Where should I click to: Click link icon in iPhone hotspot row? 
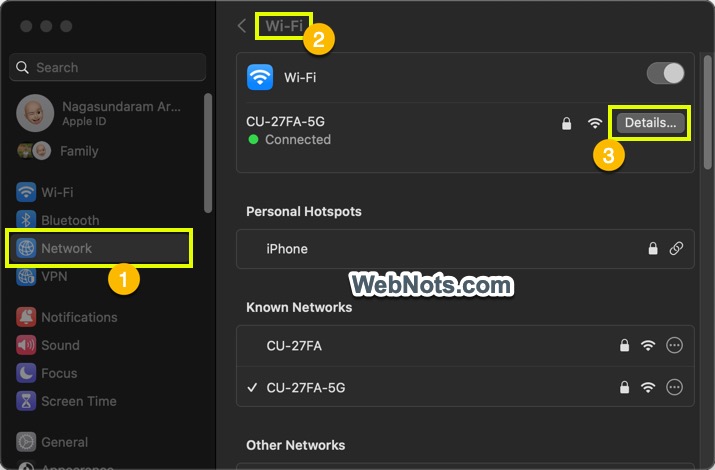676,248
